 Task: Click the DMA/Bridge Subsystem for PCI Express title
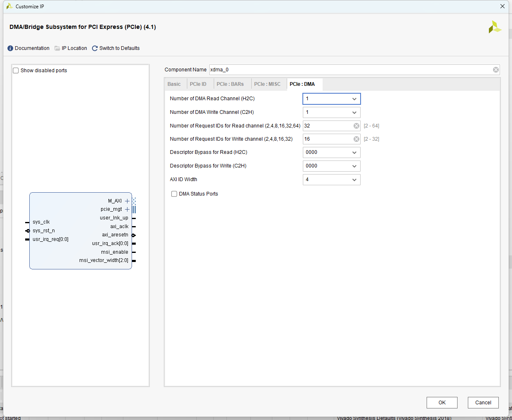point(83,27)
